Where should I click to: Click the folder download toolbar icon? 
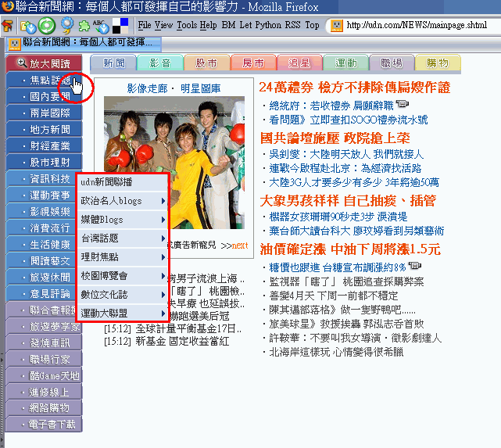27,27
